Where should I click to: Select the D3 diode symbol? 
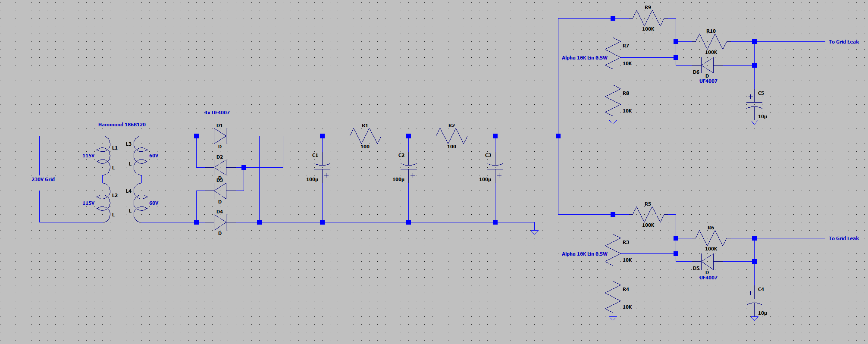point(220,191)
